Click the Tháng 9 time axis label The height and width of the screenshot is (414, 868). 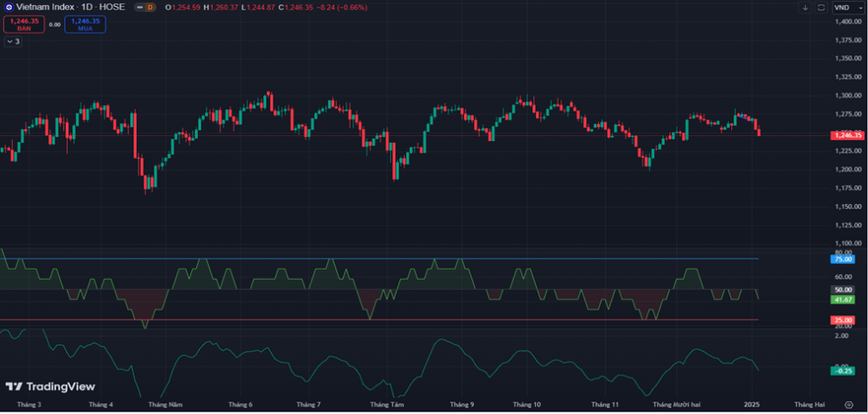click(462, 405)
